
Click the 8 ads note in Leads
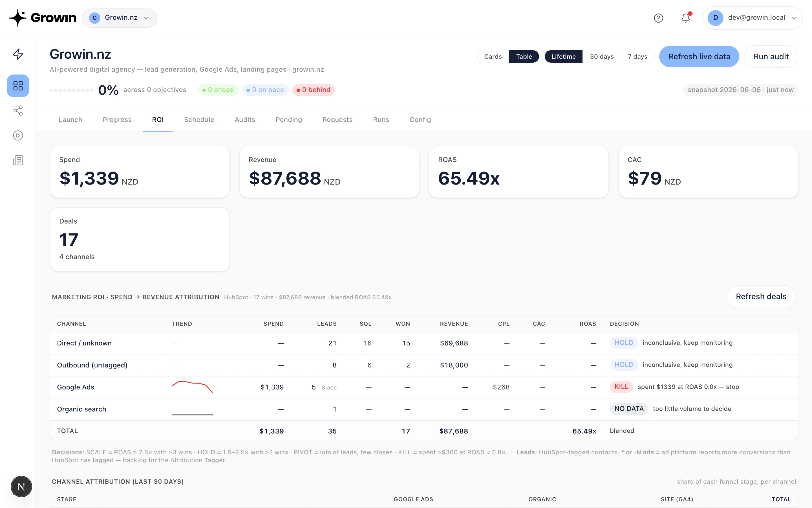point(329,387)
